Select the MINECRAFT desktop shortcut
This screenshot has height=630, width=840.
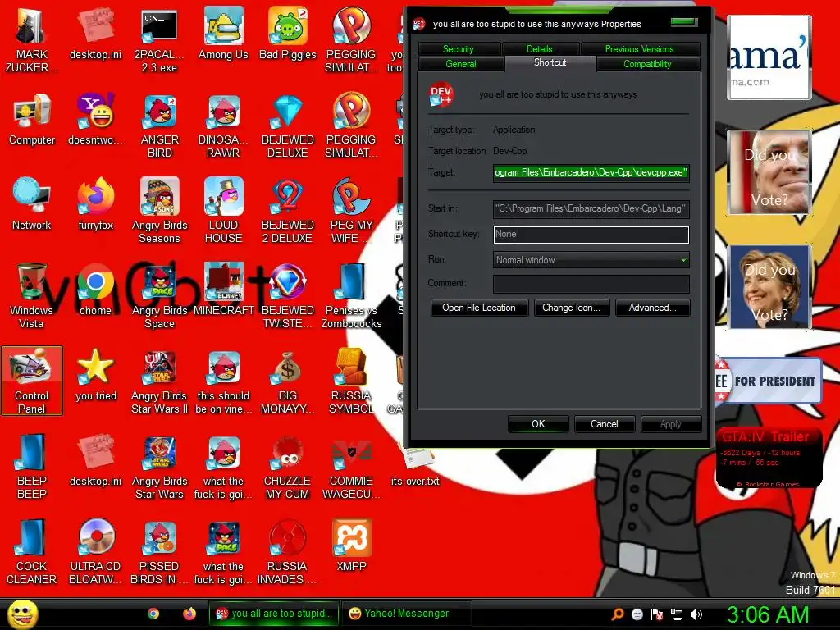223,290
